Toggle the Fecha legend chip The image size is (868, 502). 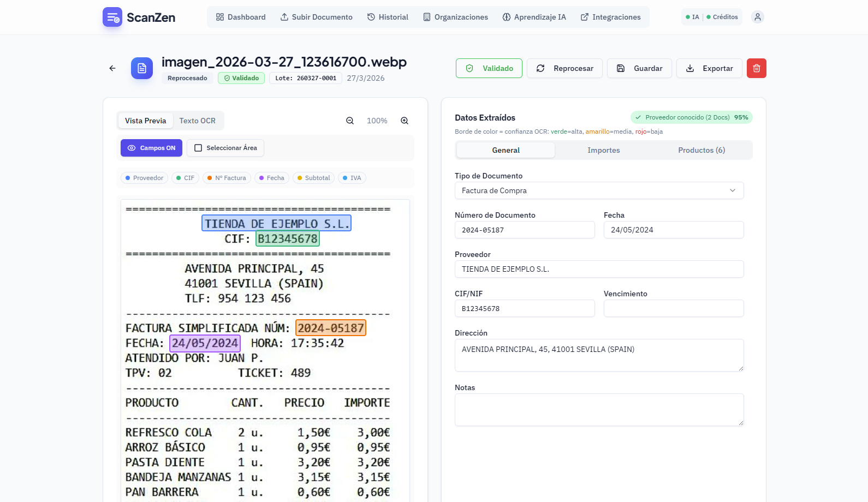click(x=272, y=178)
